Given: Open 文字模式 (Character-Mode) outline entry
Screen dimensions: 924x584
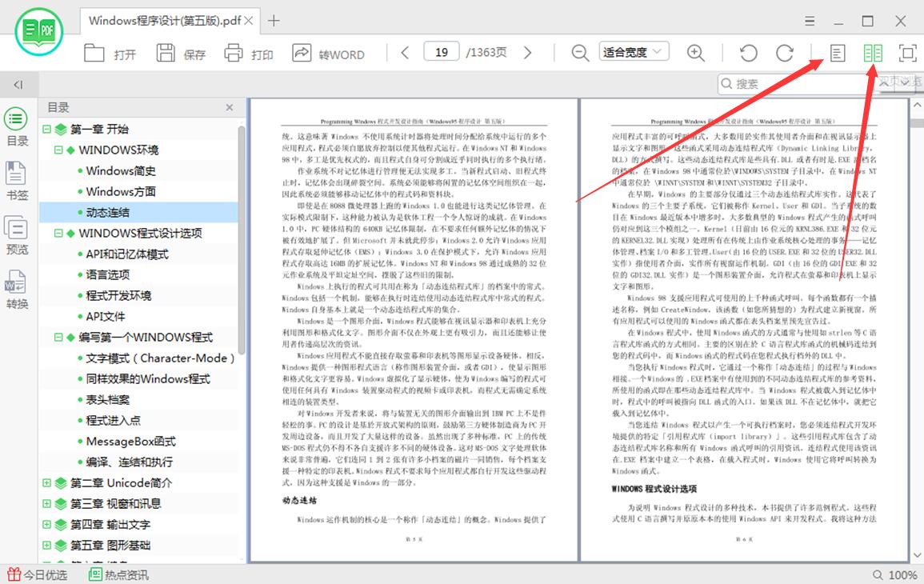Looking at the screenshot, I should coord(160,358).
